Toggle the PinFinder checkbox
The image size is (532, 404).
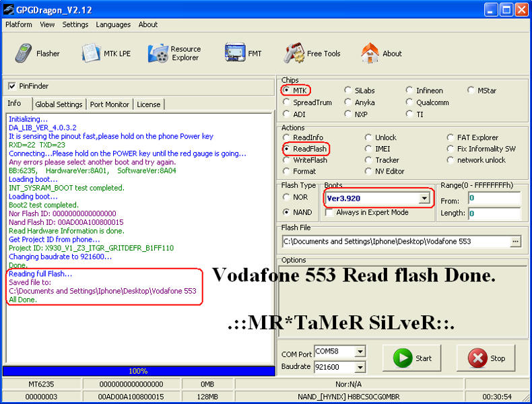point(12,86)
